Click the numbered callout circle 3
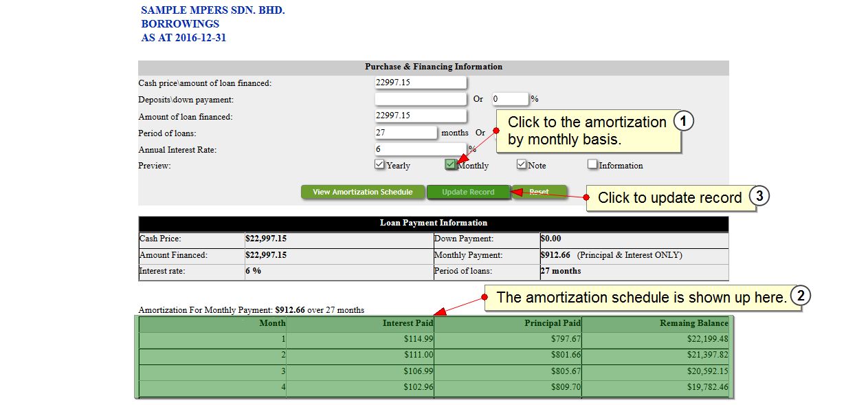The image size is (868, 405). pyautogui.click(x=759, y=196)
